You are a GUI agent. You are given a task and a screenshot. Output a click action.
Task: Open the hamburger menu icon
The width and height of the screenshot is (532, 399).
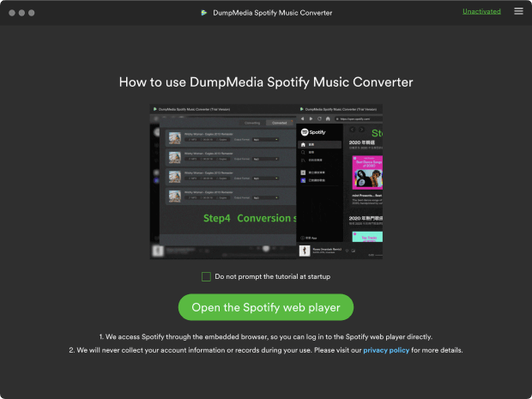click(518, 11)
